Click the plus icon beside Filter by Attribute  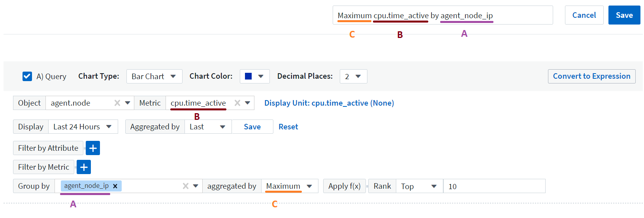93,148
